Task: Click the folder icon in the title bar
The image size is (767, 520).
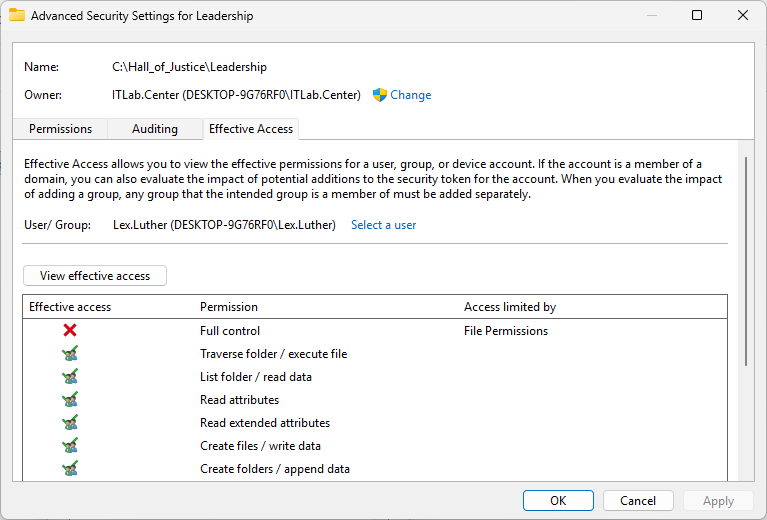Action: click(x=17, y=16)
